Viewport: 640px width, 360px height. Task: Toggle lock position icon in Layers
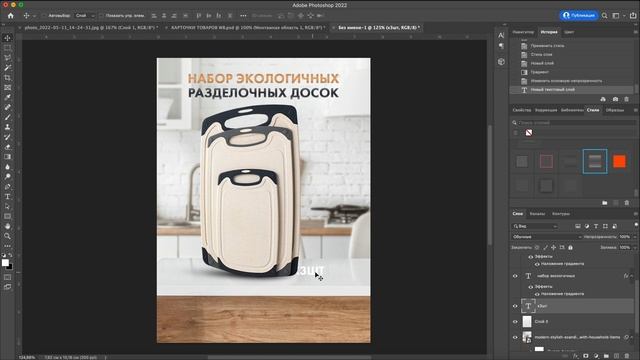[x=553, y=247]
